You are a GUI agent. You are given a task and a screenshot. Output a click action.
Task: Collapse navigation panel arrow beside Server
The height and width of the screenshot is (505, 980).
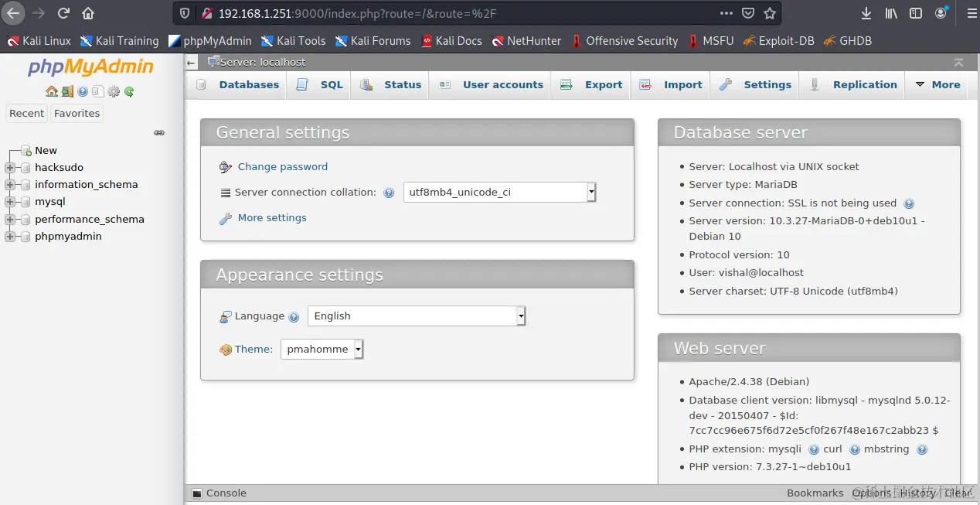click(x=192, y=63)
